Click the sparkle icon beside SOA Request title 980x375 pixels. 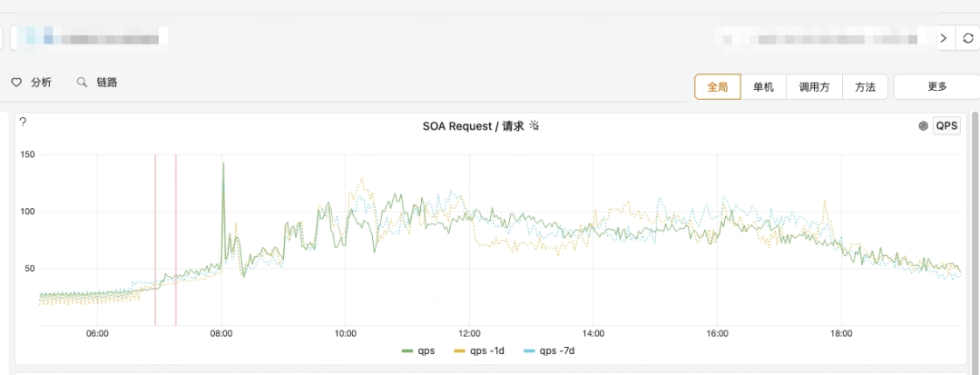(534, 126)
